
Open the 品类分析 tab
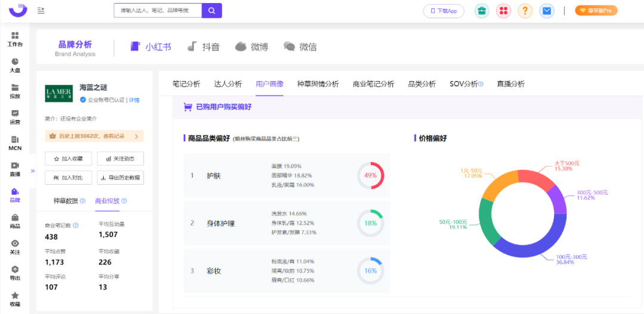422,84
